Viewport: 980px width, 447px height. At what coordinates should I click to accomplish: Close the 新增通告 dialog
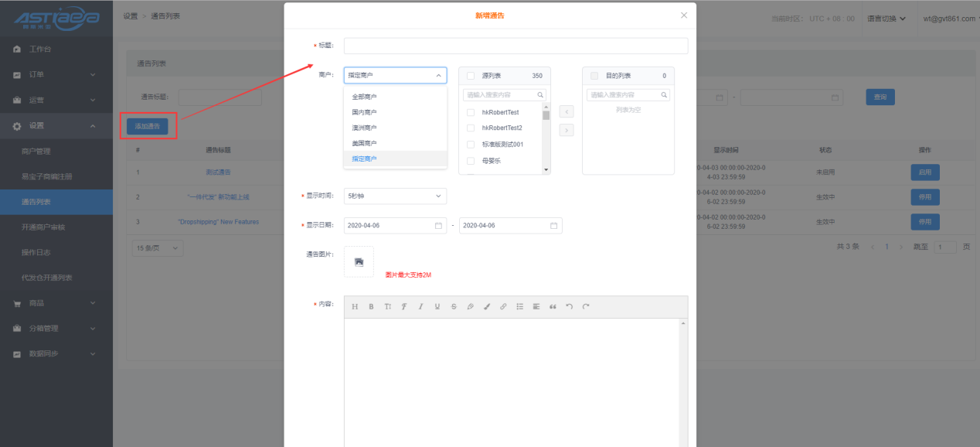683,15
